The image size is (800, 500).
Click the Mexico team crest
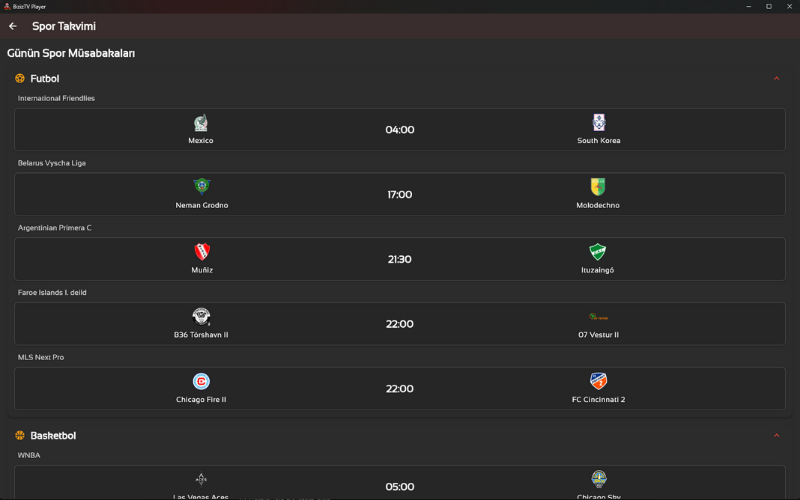point(201,123)
